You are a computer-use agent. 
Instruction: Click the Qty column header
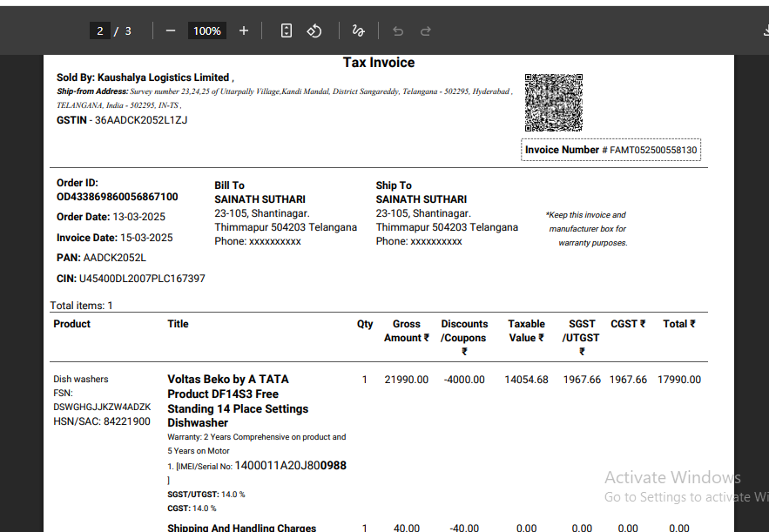coord(365,324)
